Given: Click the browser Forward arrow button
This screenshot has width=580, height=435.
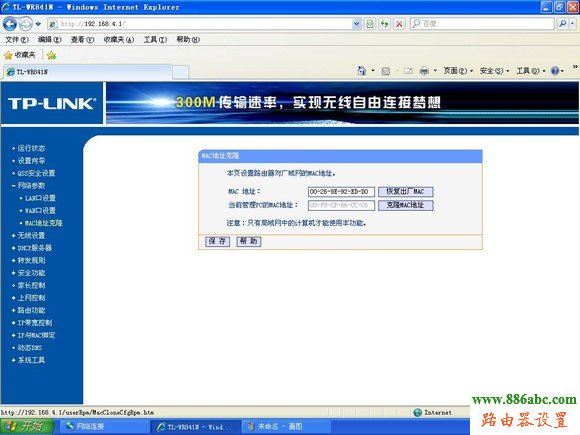Looking at the screenshot, I should [26, 24].
